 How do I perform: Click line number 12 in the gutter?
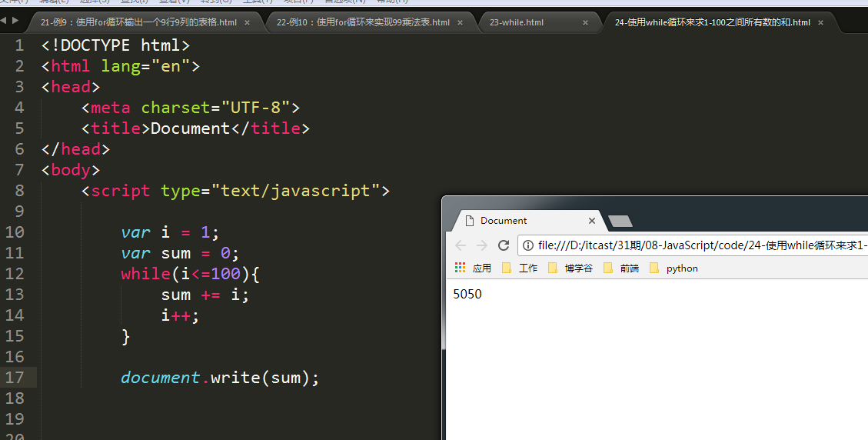tap(18, 274)
